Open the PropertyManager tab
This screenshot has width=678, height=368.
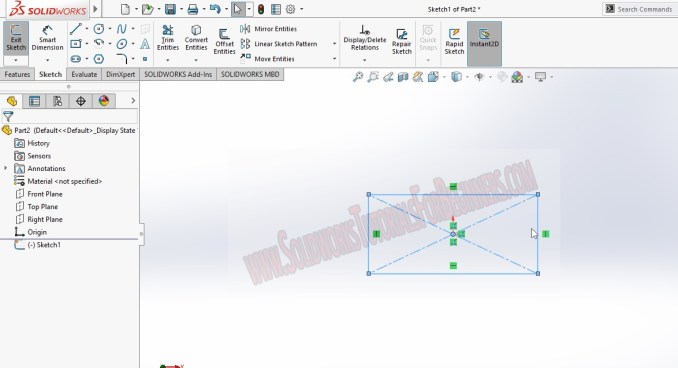(x=35, y=101)
